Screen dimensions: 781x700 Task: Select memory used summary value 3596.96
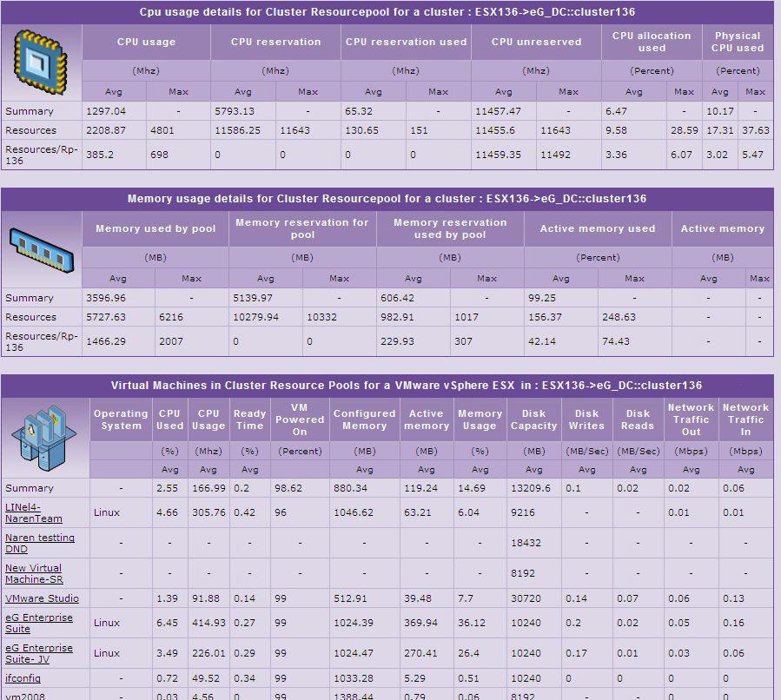(x=106, y=298)
